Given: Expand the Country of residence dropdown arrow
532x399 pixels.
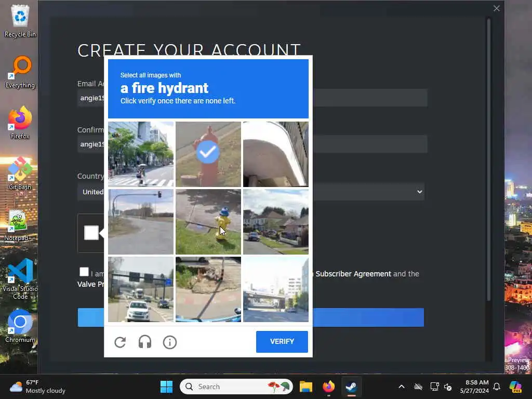Looking at the screenshot, I should 420,192.
